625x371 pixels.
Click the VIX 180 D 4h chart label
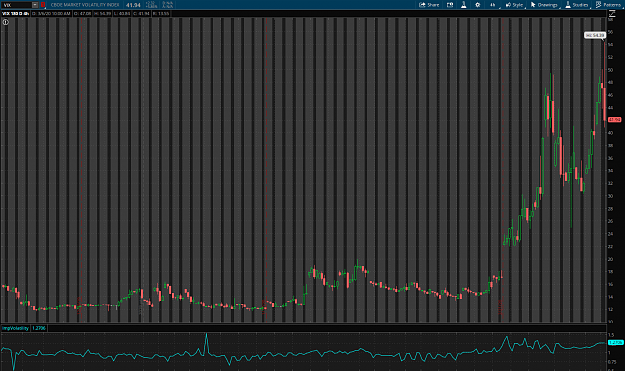(x=16, y=14)
